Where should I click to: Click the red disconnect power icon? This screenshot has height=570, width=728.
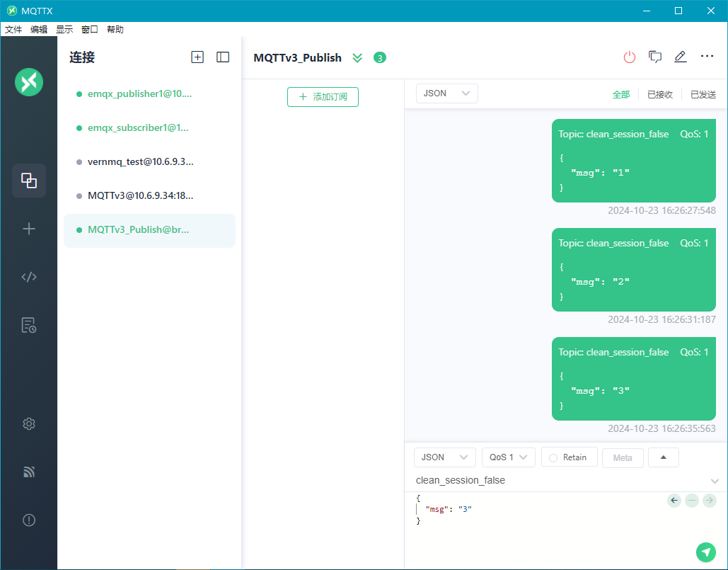pos(630,57)
